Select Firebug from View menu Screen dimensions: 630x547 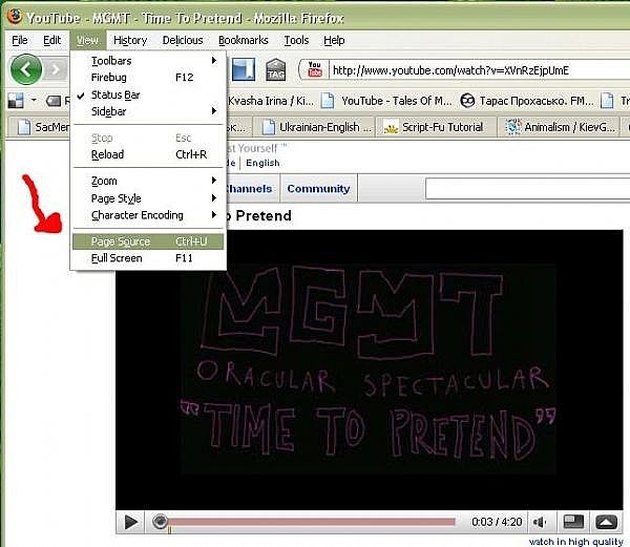tap(148, 77)
